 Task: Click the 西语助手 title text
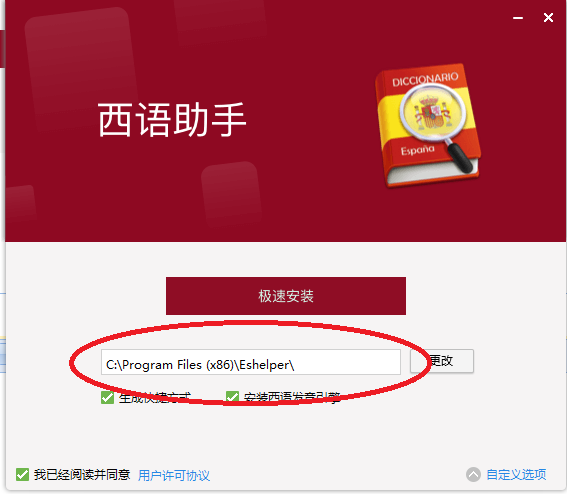(172, 120)
